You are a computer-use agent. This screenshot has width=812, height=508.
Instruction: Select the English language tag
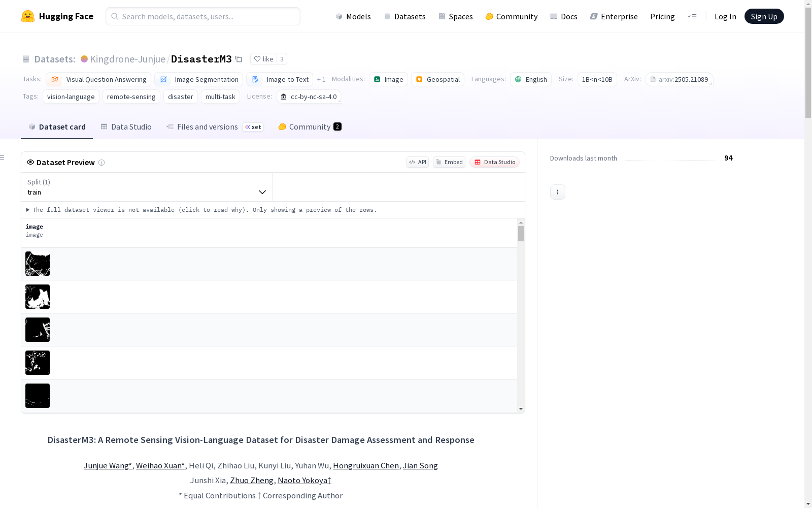(531, 79)
